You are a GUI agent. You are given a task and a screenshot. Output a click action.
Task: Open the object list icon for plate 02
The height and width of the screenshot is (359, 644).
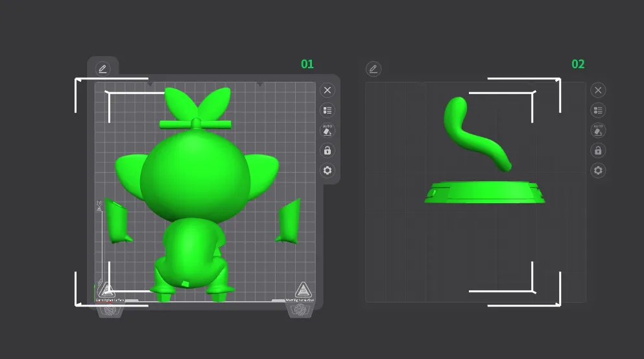[x=598, y=110]
